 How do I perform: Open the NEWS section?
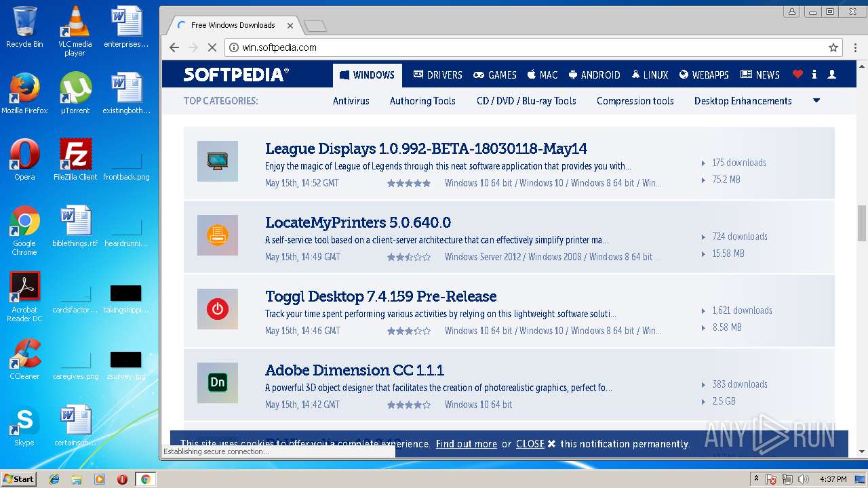[760, 75]
